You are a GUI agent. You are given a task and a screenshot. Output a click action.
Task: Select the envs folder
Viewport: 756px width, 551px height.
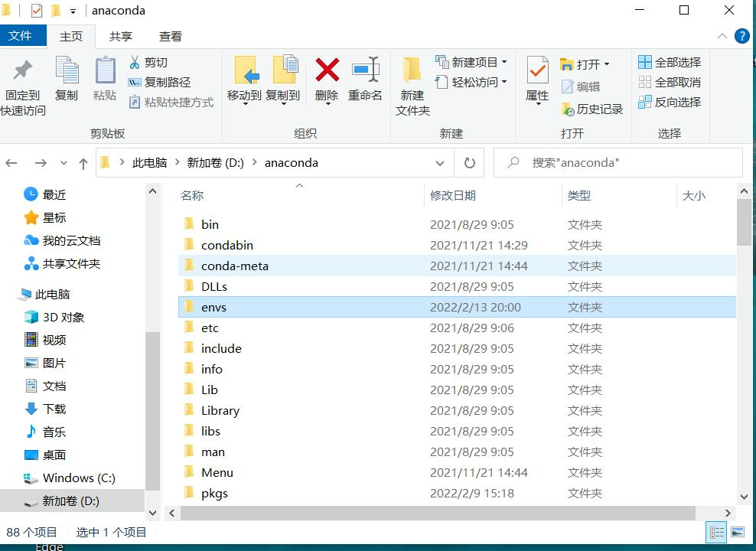(x=214, y=307)
